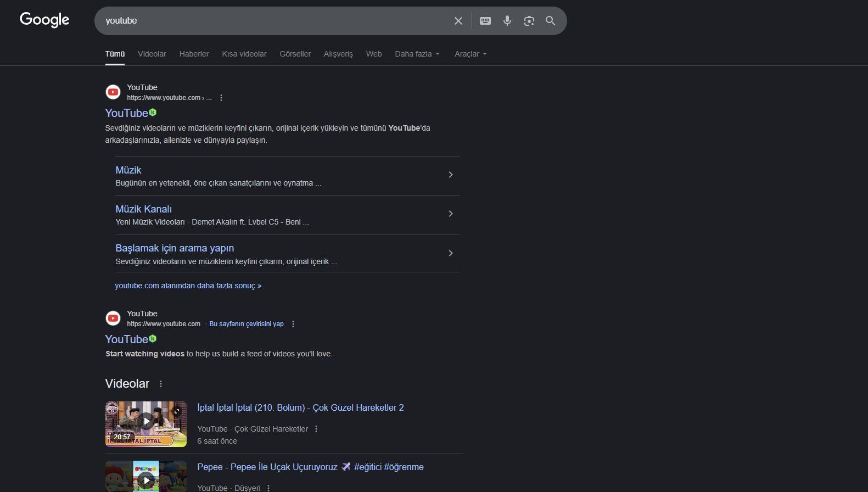Click the Google logo

pyautogui.click(x=44, y=20)
